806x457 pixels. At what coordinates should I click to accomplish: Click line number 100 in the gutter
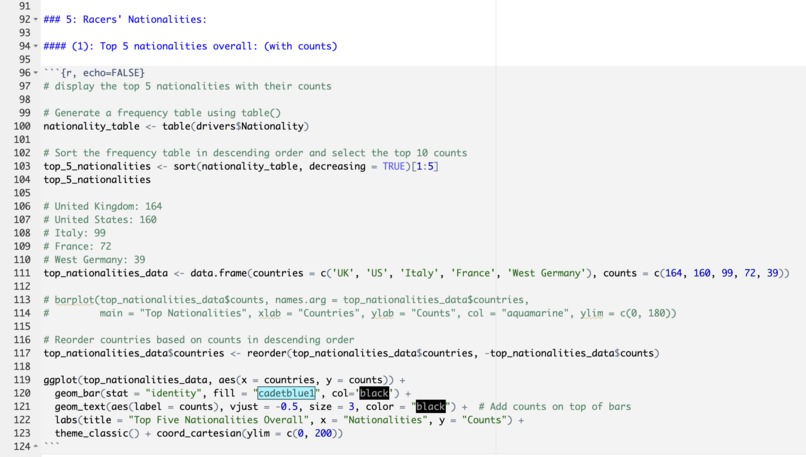click(x=22, y=126)
